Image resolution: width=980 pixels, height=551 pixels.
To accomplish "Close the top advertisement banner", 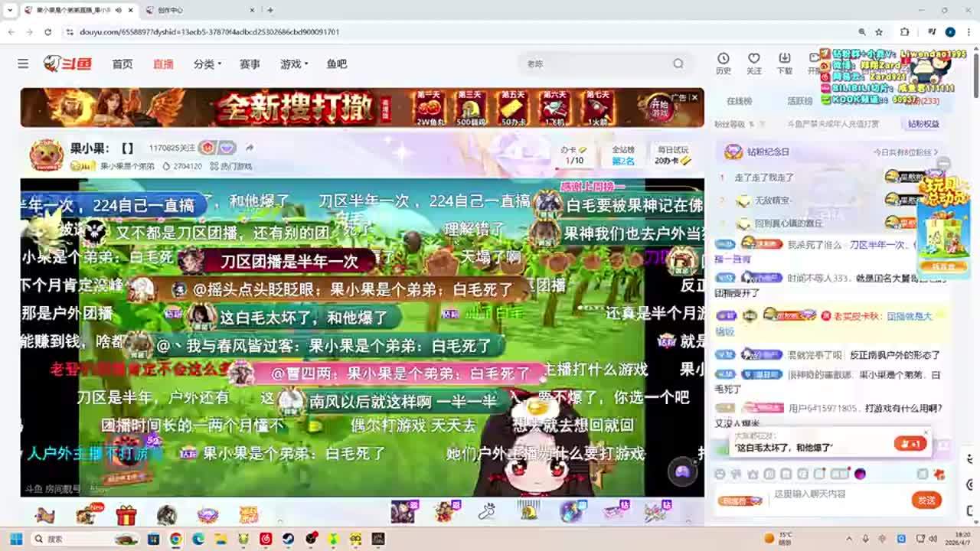I will 694,97.
